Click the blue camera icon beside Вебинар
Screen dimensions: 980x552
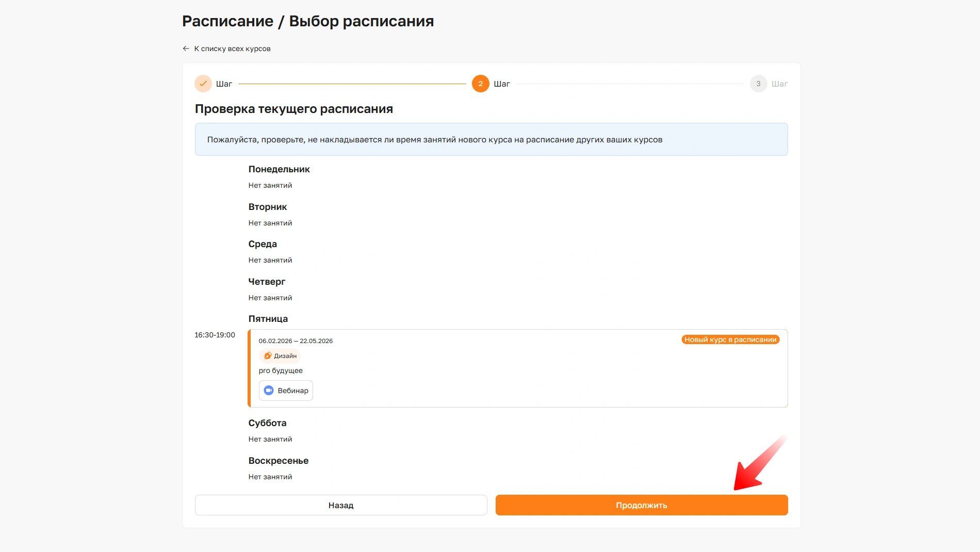point(269,391)
